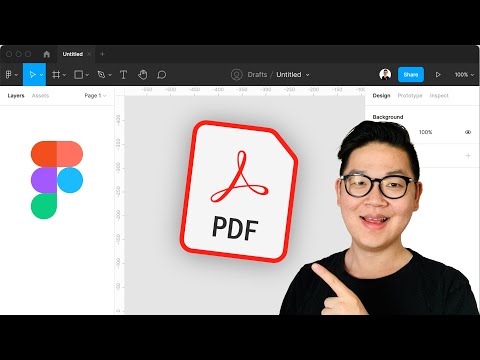Click the user avatar in toolbar
The width and height of the screenshot is (480, 360).
coord(385,74)
